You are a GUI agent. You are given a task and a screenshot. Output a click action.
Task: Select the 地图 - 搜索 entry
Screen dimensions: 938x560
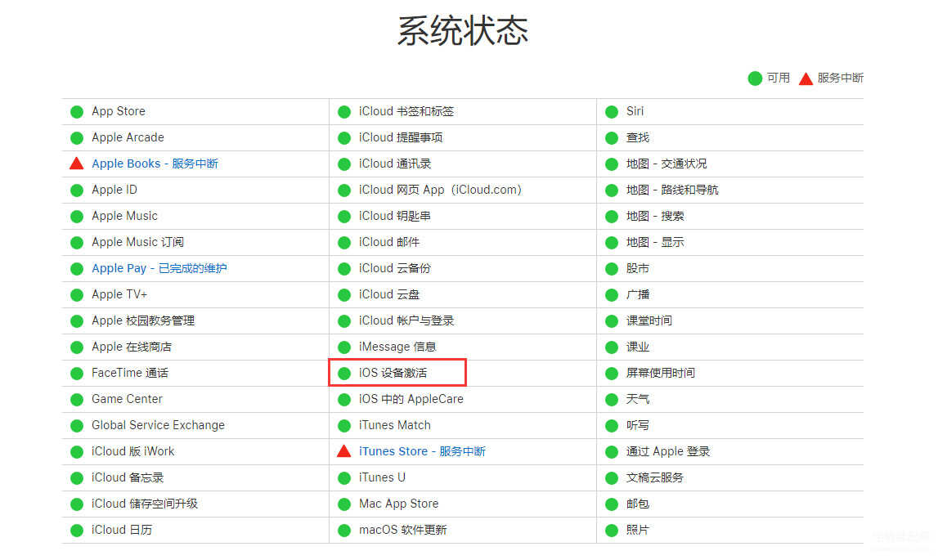tap(655, 216)
